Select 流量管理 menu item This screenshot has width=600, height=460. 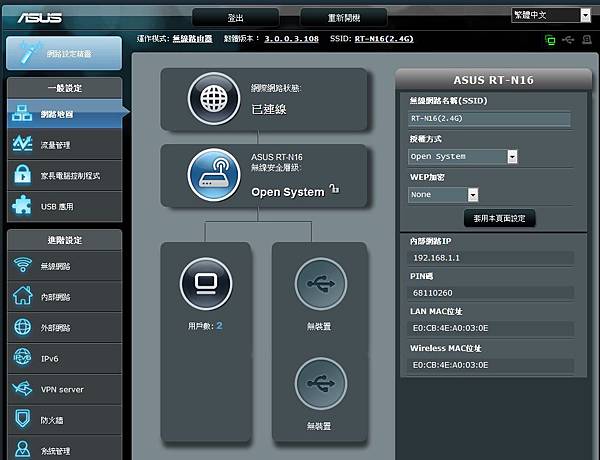tap(64, 145)
